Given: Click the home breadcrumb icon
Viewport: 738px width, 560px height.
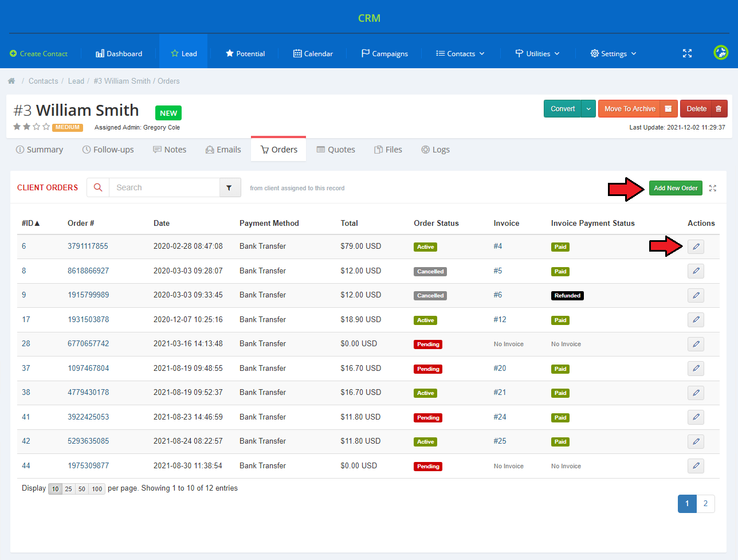Looking at the screenshot, I should click(11, 81).
